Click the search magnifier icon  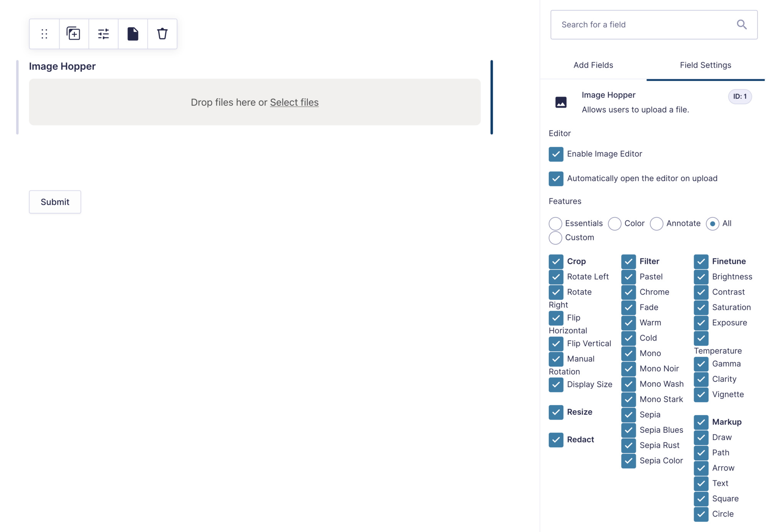741,24
